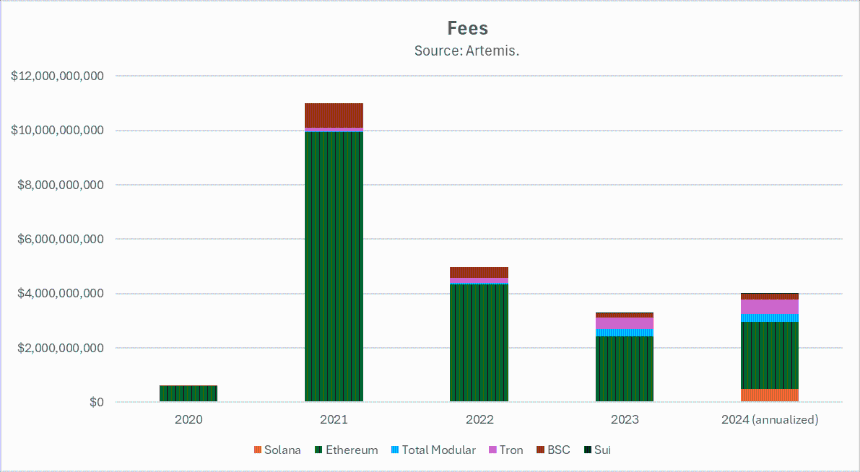Click the Tron purple legend swatch

pos(493,450)
